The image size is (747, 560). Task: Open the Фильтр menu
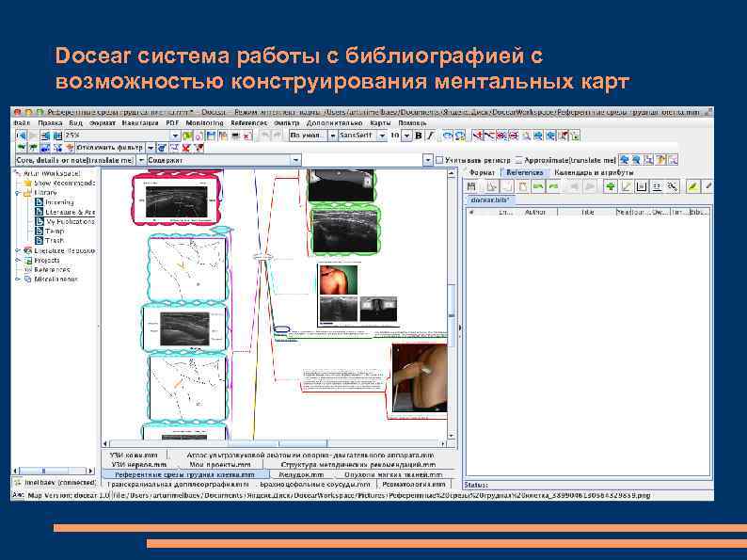click(287, 123)
